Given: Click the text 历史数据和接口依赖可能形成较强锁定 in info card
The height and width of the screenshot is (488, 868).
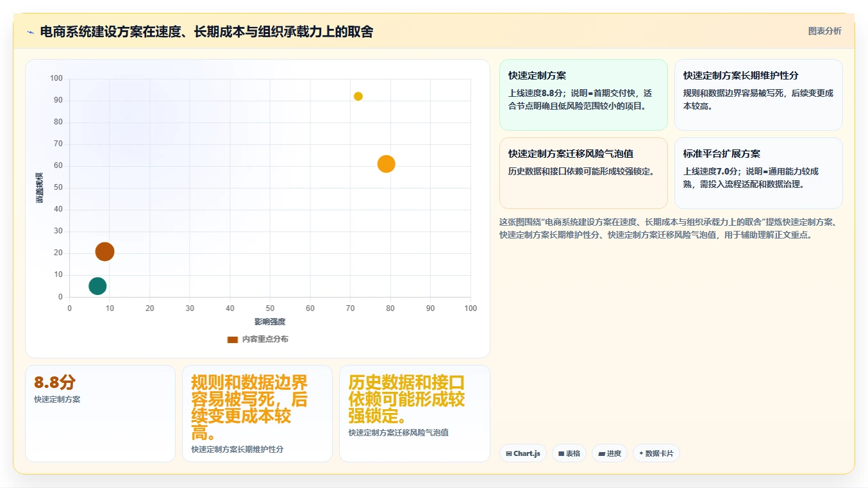Looking at the screenshot, I should click(581, 171).
